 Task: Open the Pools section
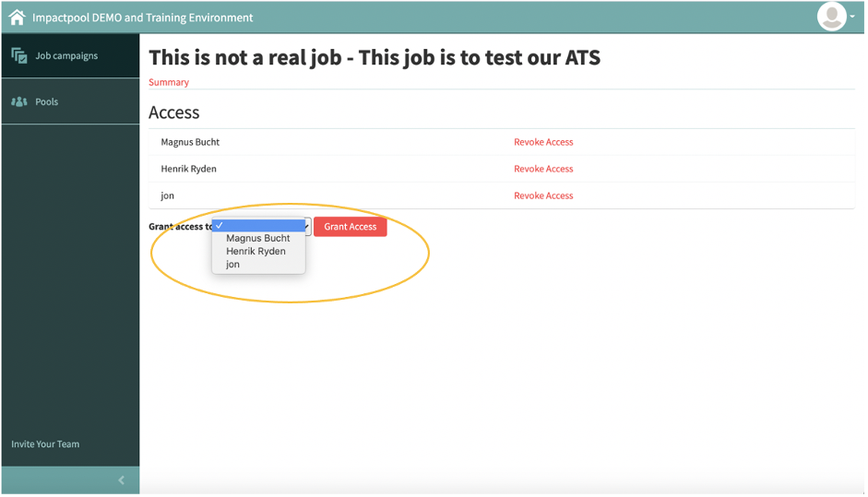[x=70, y=101]
